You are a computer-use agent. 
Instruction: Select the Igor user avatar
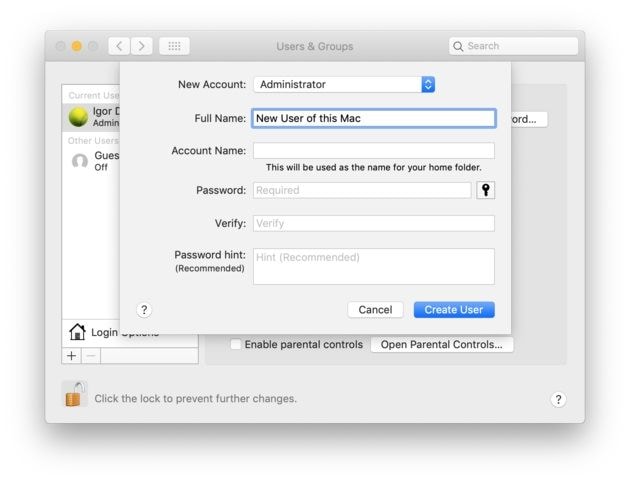pos(78,117)
